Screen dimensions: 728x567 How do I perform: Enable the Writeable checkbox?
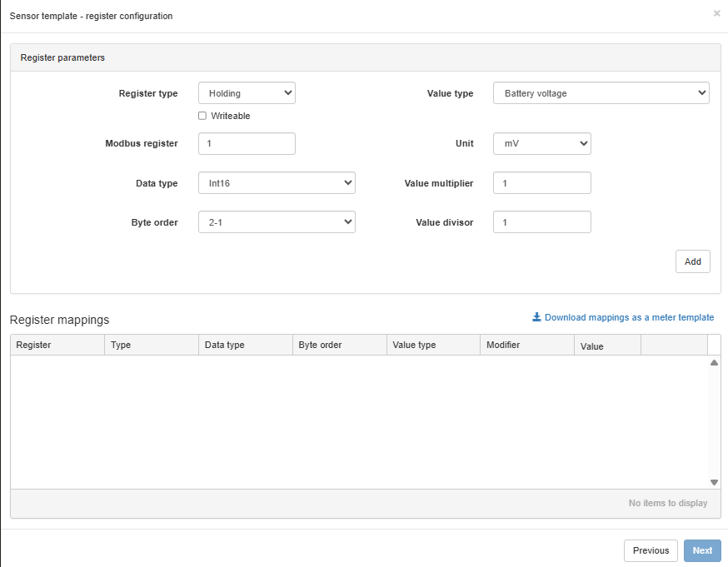pos(202,116)
